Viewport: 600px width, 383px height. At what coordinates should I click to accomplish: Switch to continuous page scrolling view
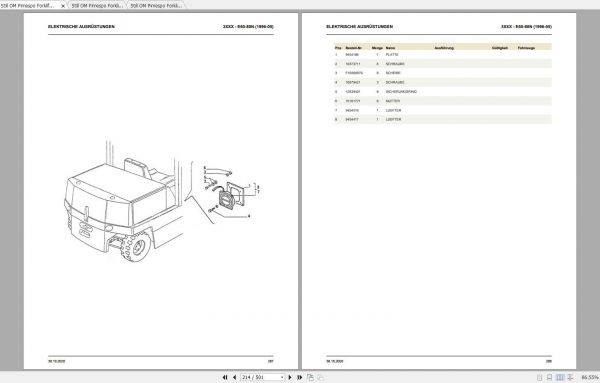tap(549, 377)
